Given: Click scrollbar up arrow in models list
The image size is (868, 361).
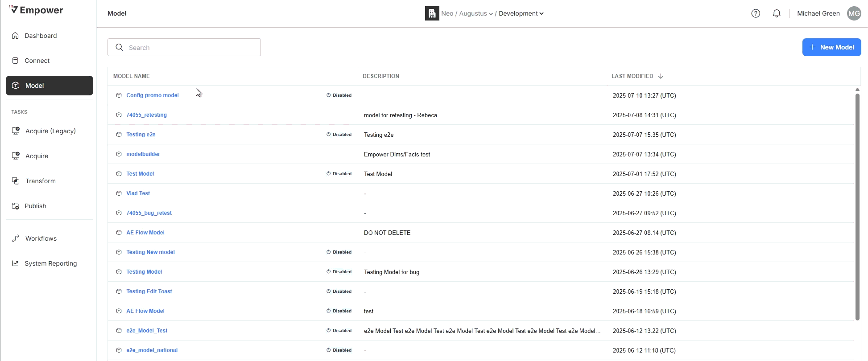Looking at the screenshot, I should tap(857, 90).
